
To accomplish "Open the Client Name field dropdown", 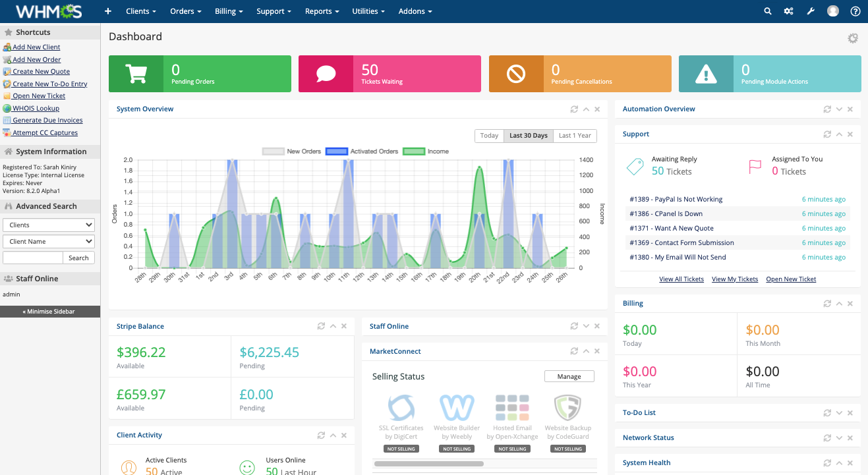I will click(x=49, y=242).
